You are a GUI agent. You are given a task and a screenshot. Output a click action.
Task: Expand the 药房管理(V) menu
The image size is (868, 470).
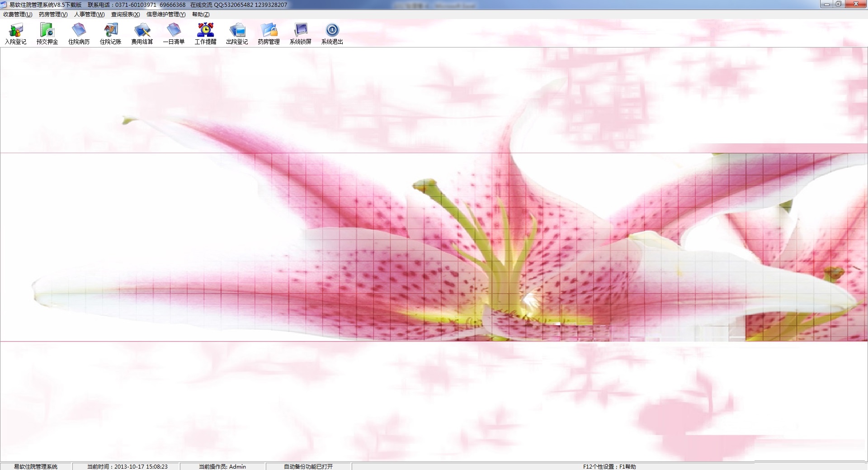[53, 14]
